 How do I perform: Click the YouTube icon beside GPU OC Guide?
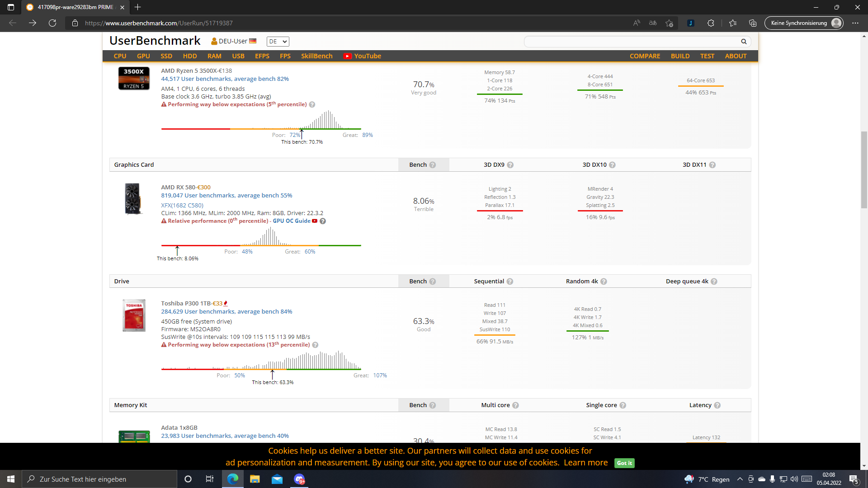click(x=315, y=221)
